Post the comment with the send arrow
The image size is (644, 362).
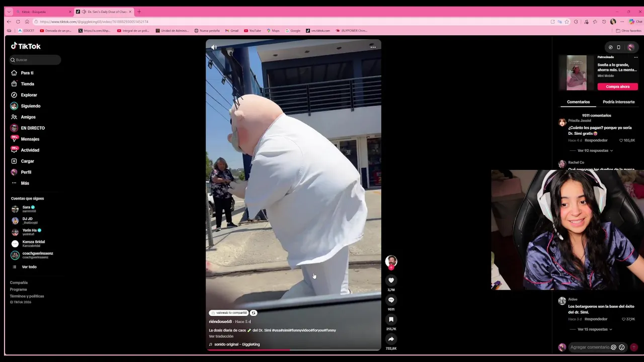634,347
